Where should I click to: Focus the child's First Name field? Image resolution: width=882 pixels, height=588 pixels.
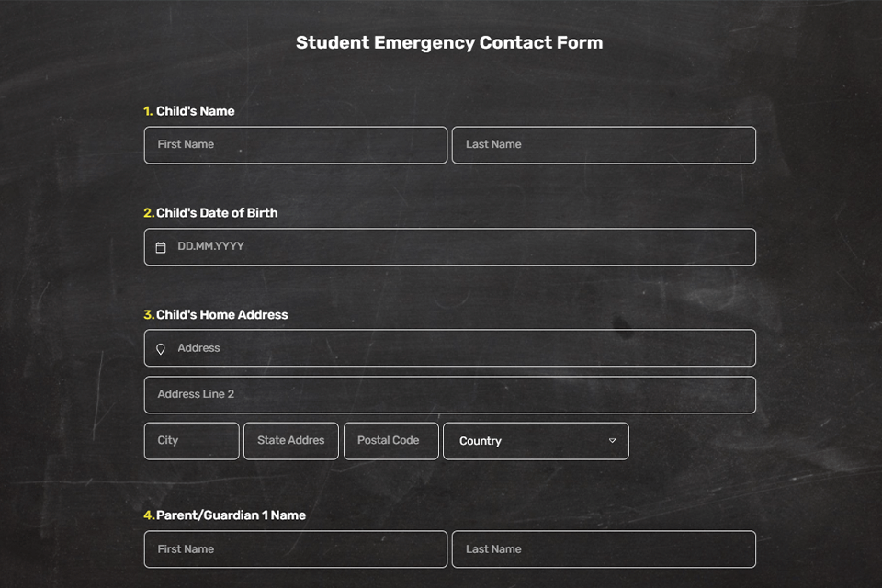click(295, 145)
